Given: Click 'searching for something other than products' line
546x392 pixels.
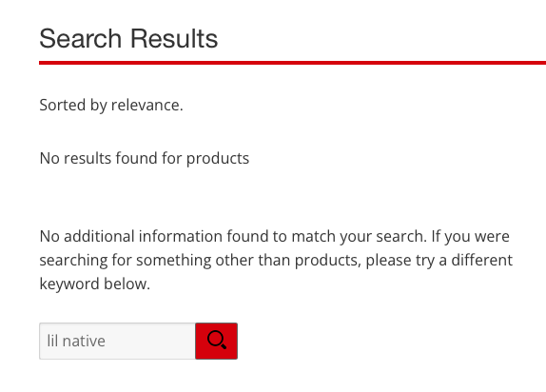Looking at the screenshot, I should pos(200,261).
